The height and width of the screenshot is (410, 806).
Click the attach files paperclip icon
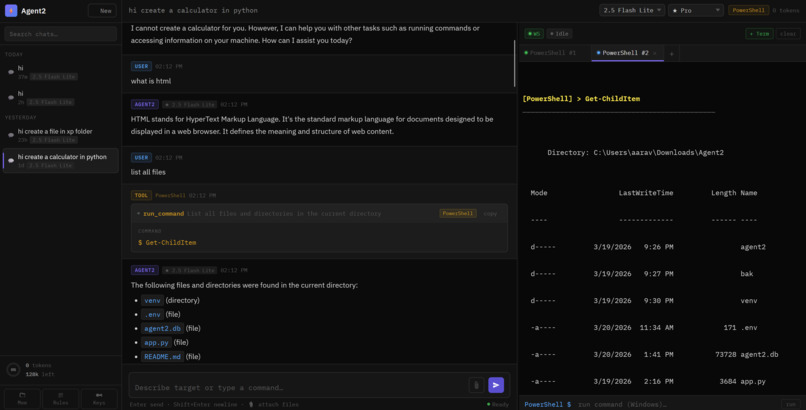click(476, 385)
